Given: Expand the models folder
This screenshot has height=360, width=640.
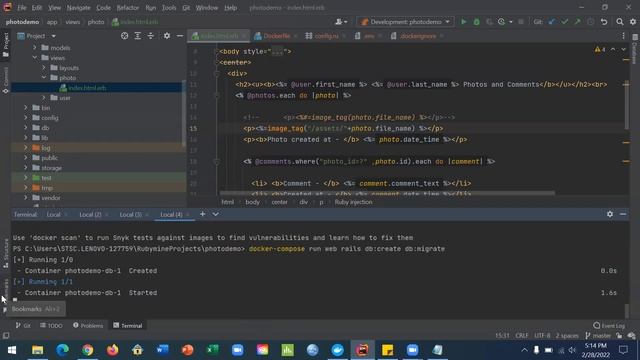Looking at the screenshot, I should 35,48.
